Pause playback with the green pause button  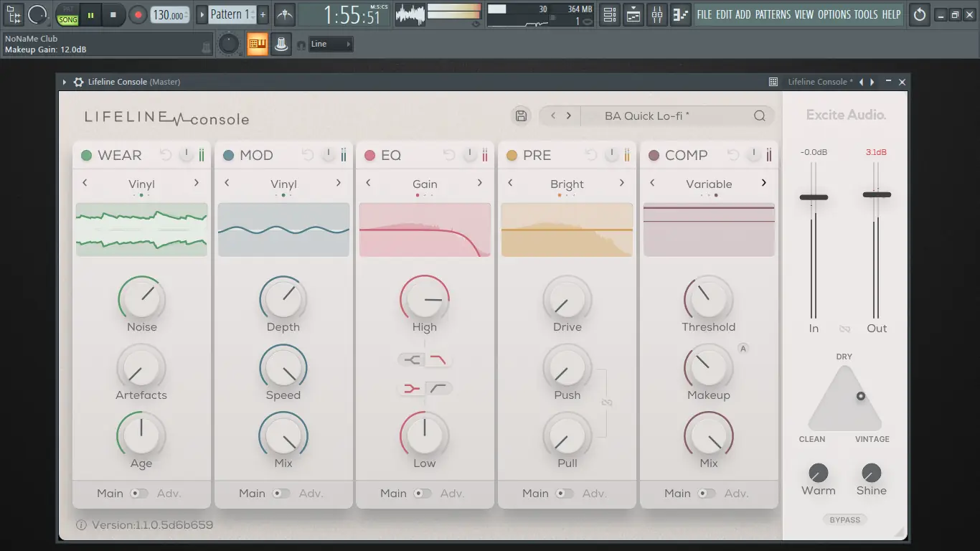[x=90, y=14]
